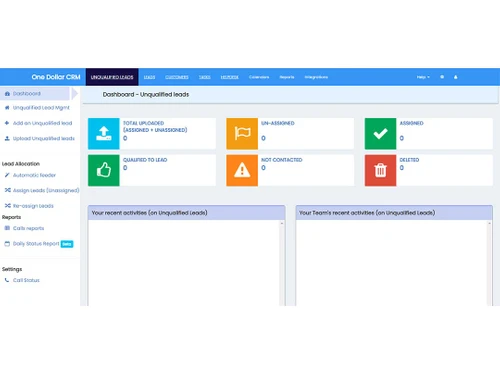Open the Calls reports link
The image size is (500, 375).
point(28,228)
